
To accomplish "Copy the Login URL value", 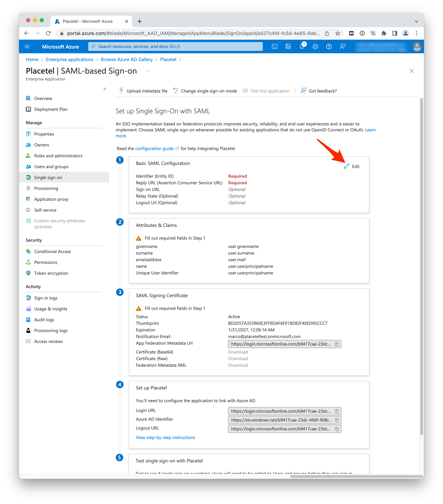I will pos(337,411).
